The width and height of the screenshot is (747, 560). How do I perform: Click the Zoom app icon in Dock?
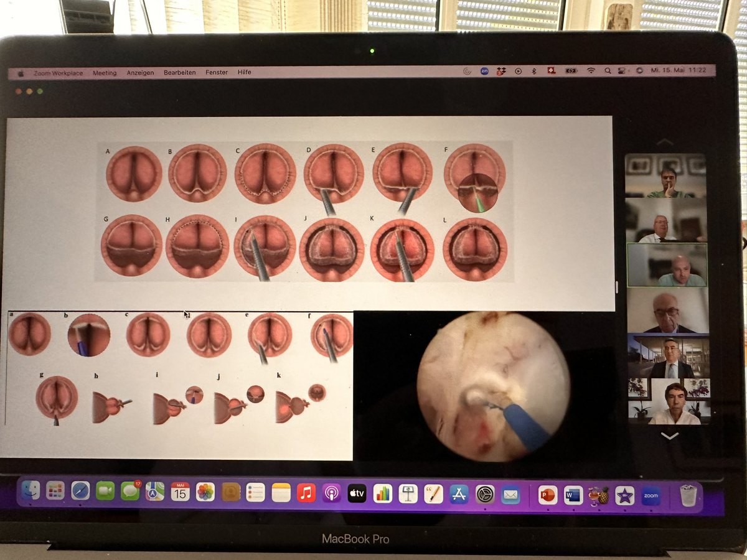click(651, 495)
